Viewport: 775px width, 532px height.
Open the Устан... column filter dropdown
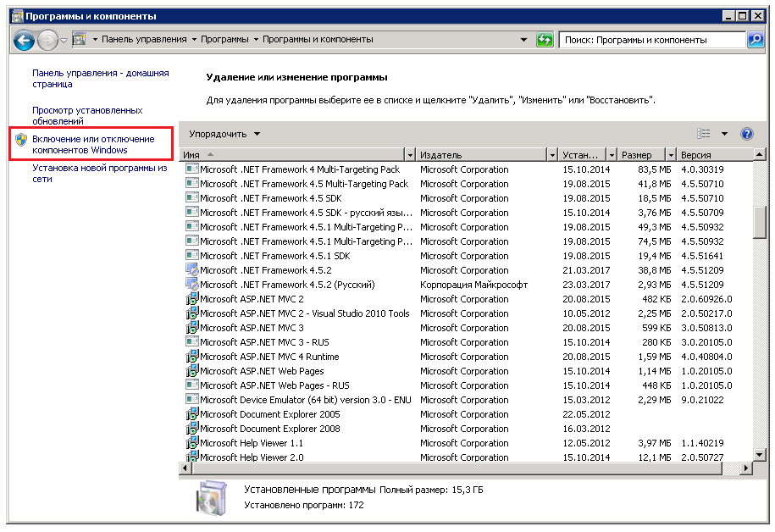click(612, 155)
